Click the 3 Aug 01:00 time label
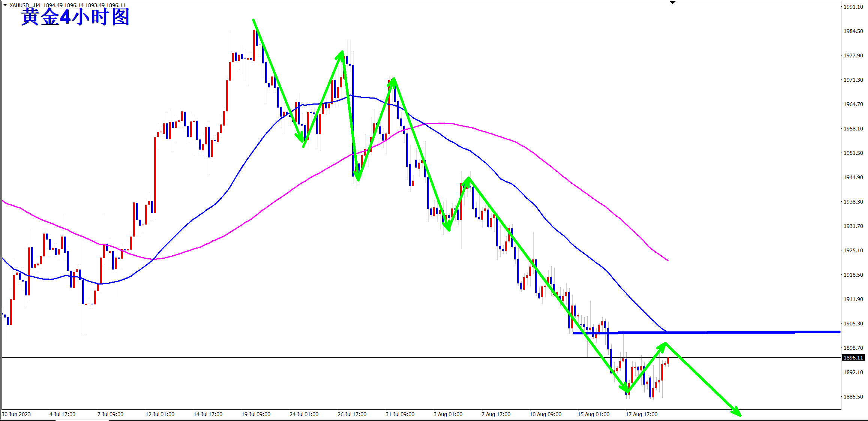Screen dimensions: 868x421 coord(448,414)
